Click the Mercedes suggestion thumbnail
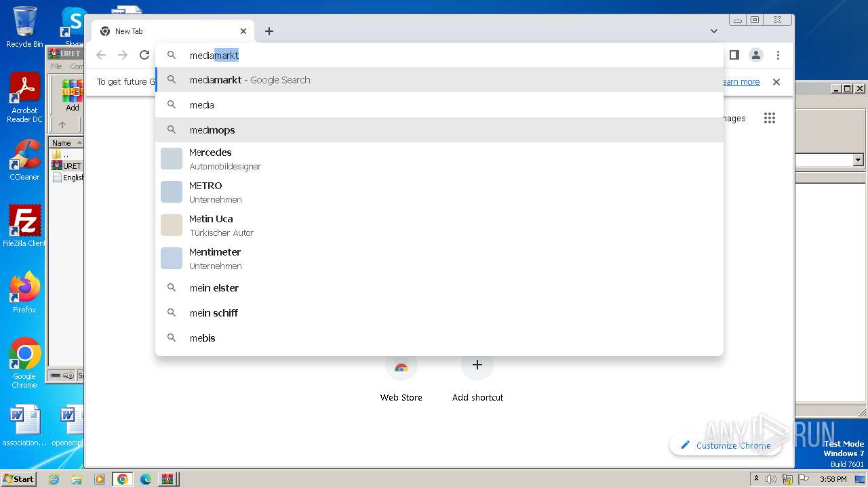Viewport: 868px width, 488px height. pos(172,159)
